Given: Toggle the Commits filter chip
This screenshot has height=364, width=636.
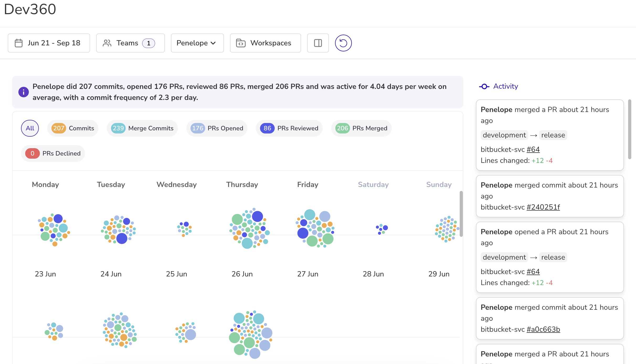Looking at the screenshot, I should (x=73, y=128).
